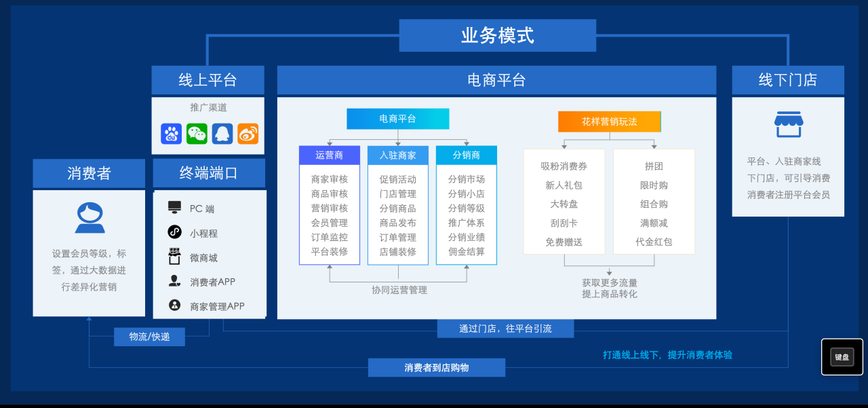The image size is (868, 408).
Task: Click the offline storefront icon
Action: [789, 125]
